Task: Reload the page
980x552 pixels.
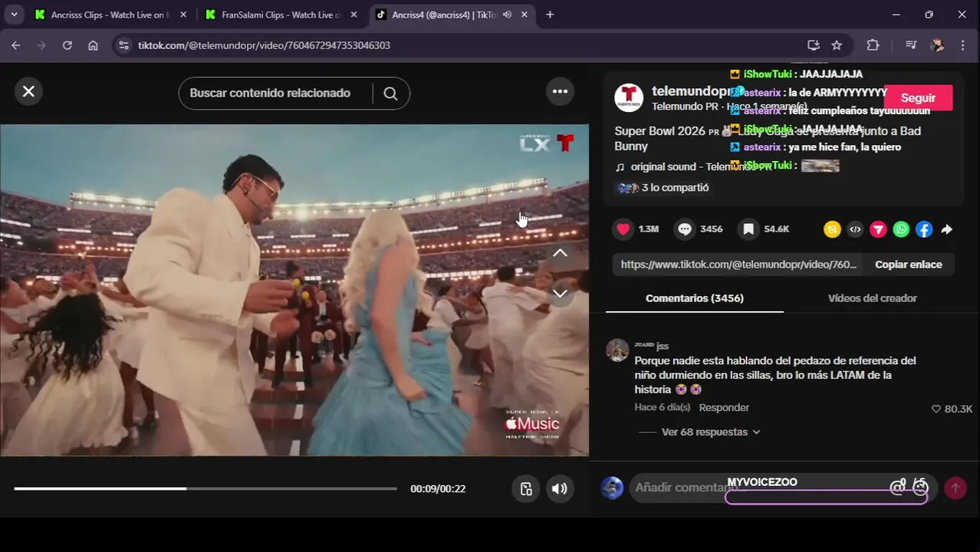Action: click(67, 45)
